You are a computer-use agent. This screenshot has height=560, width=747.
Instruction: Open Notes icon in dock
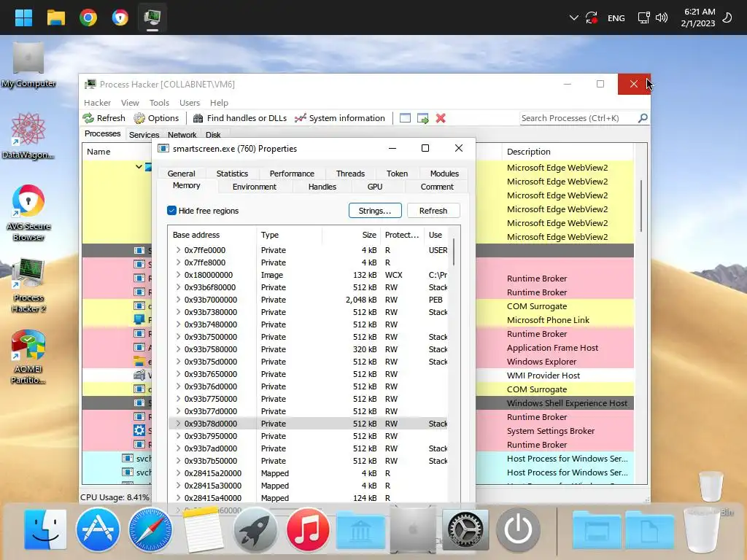[x=203, y=529]
